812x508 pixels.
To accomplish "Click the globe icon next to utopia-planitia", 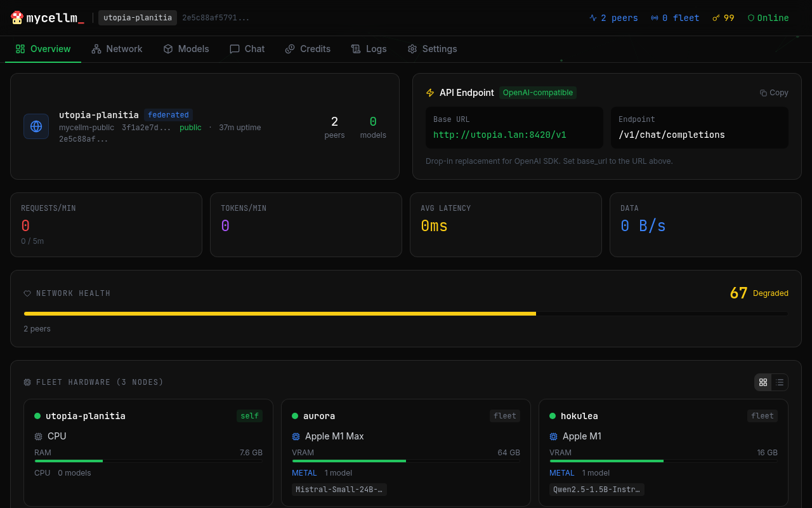I will [x=36, y=126].
